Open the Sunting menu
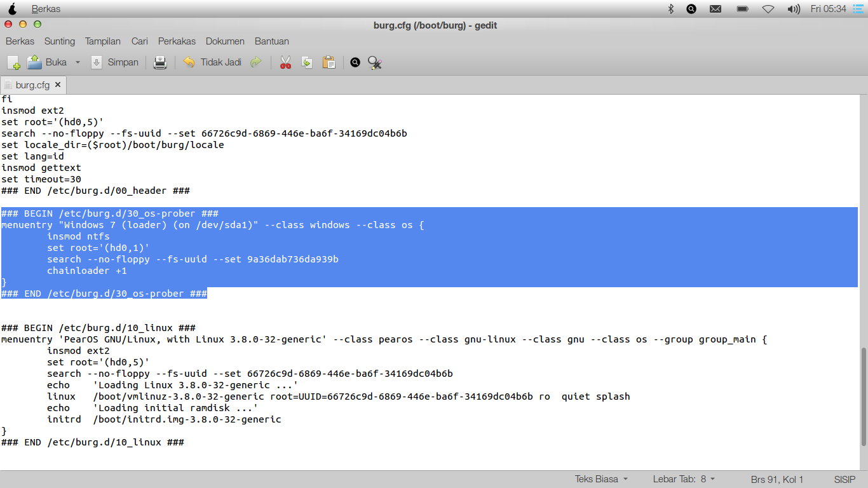 (60, 41)
